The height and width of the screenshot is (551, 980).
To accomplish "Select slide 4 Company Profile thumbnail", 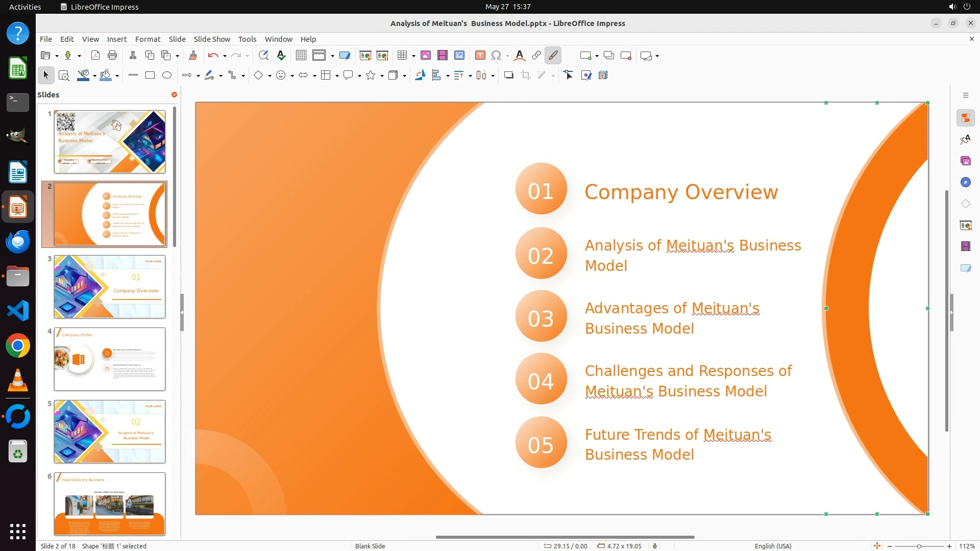I will (x=110, y=359).
